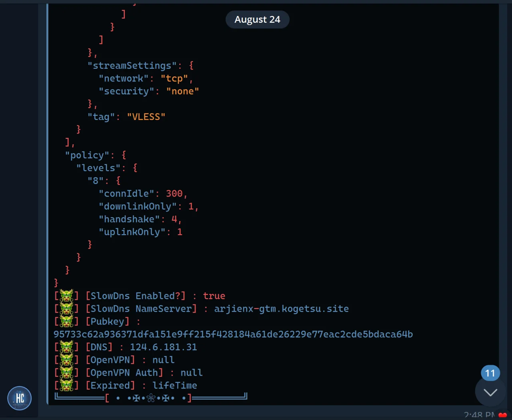Click the dragon emoji on SlowDns NameServer line

click(66, 309)
